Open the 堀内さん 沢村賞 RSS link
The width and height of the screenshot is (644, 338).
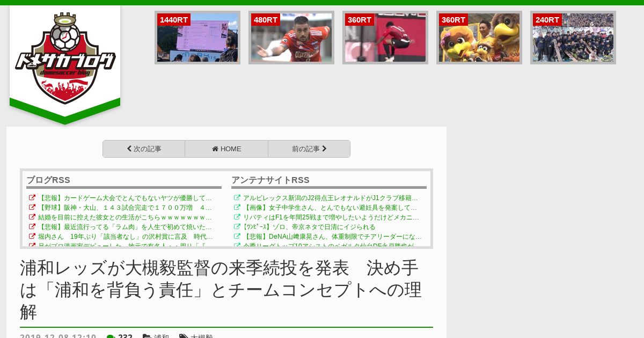[x=125, y=237]
